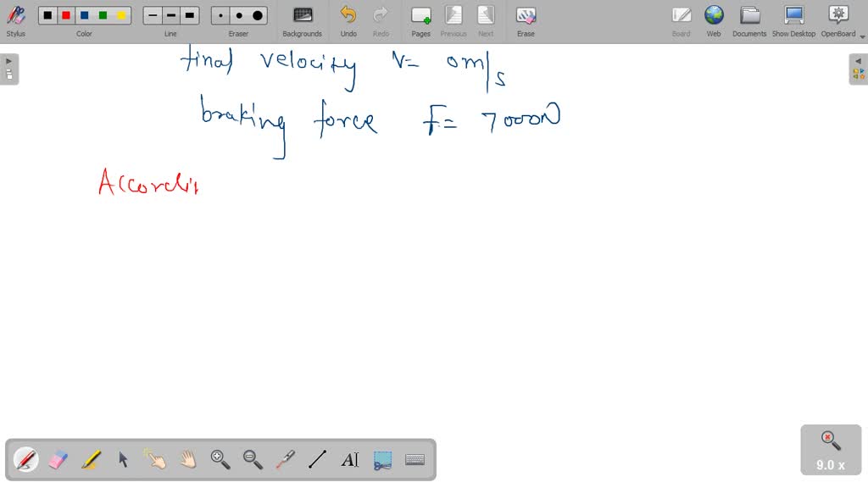Select the arrow Selector tool

123,459
